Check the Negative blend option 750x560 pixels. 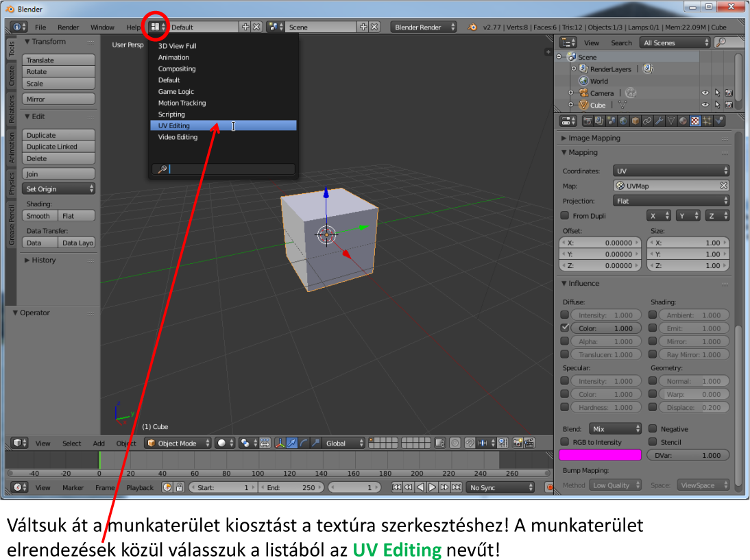click(x=653, y=428)
